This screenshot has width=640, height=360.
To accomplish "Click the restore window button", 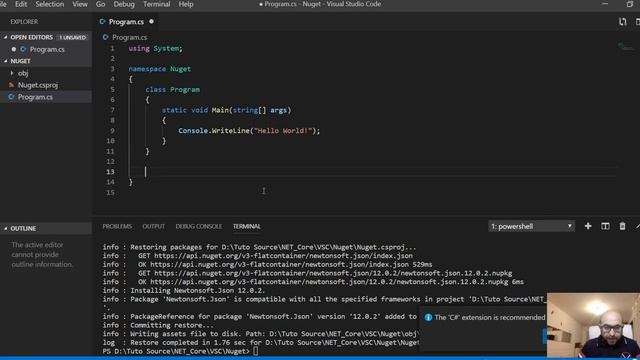I will coord(629,4).
